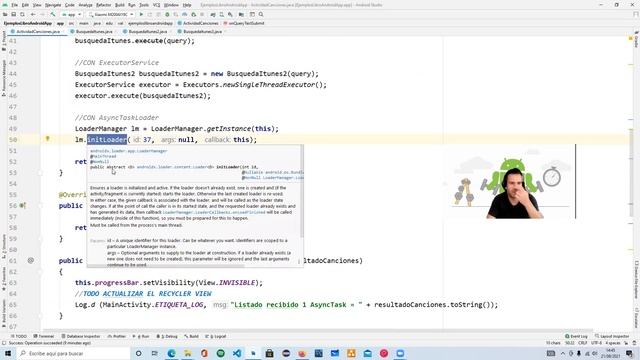Click the status bar tool windows toggle icon
Screen dimensions: 640x360
[x=4, y=343]
